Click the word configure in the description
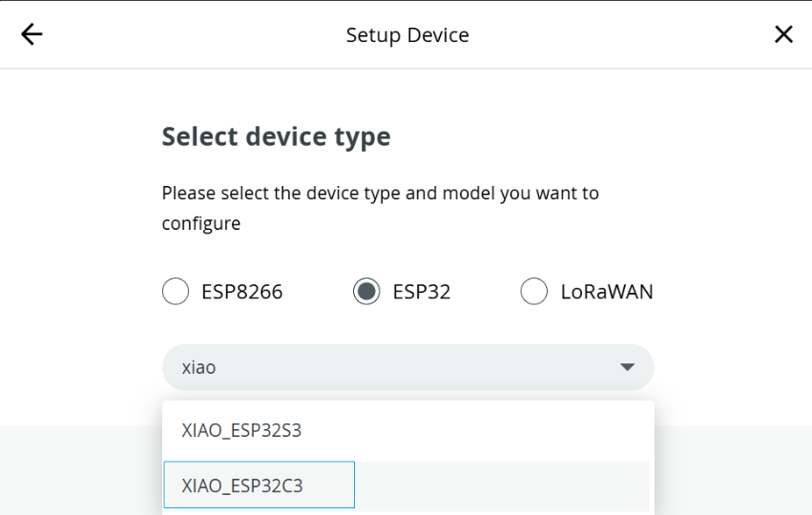812x515 pixels. (x=201, y=223)
